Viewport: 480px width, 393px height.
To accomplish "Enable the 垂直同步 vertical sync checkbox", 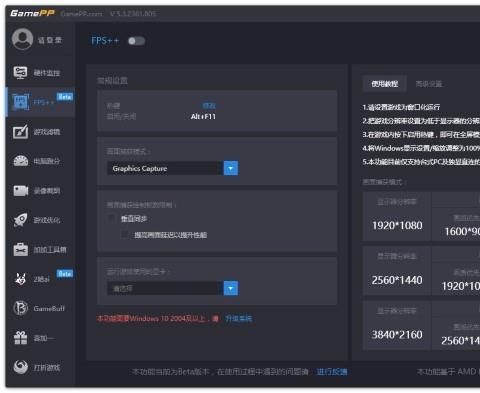I will [x=112, y=219].
